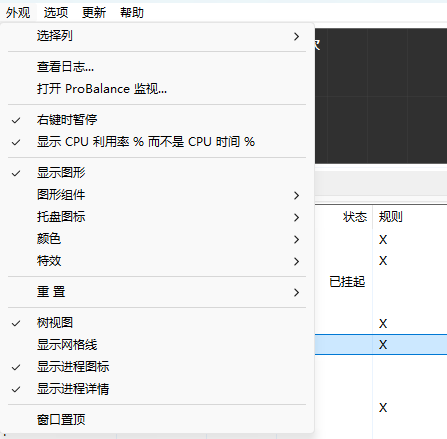Toggle 右键时暂停 option
This screenshot has width=447, height=439.
pyautogui.click(x=157, y=120)
